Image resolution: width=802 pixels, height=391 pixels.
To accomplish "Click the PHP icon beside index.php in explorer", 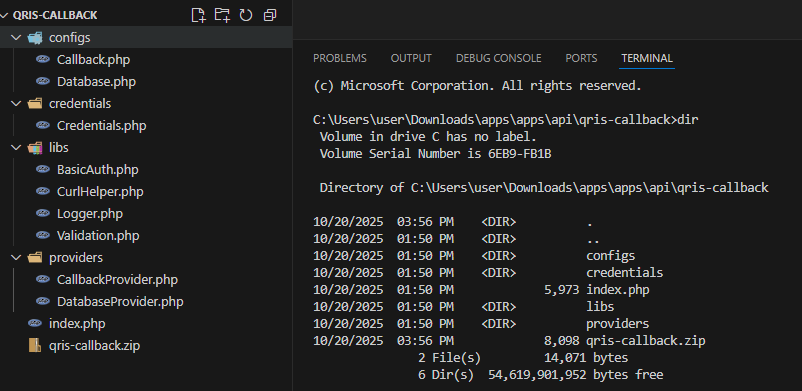I will [x=34, y=323].
